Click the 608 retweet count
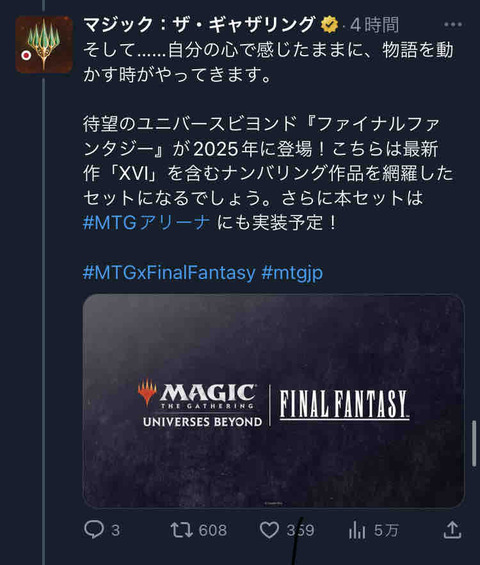 pyautogui.click(x=213, y=530)
